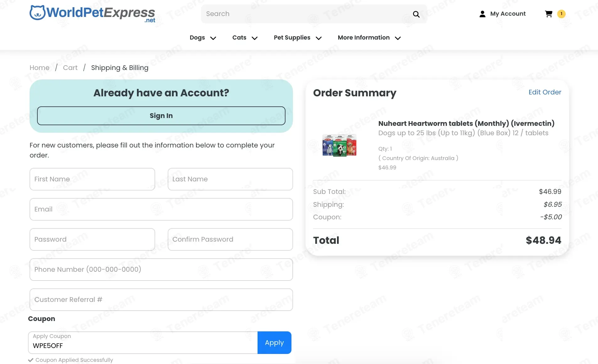
Task: Click the Coupon Applied Successfully message
Action: click(74, 360)
